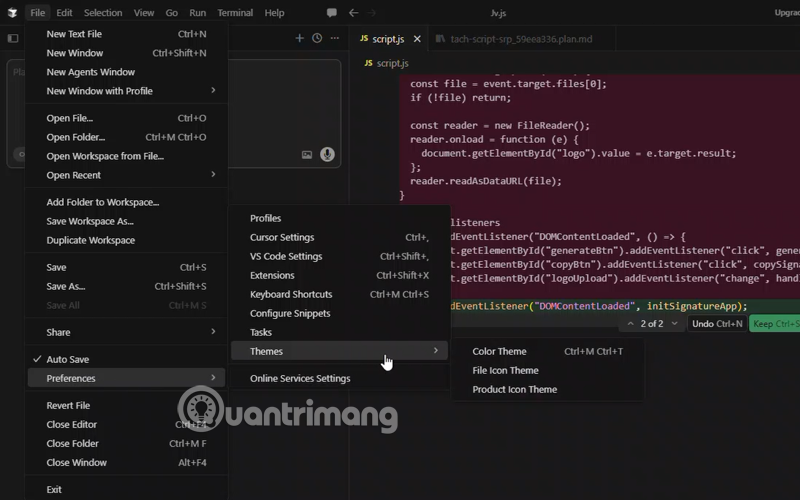Choose Open Folder...
The width and height of the screenshot is (800, 500).
(126, 137)
